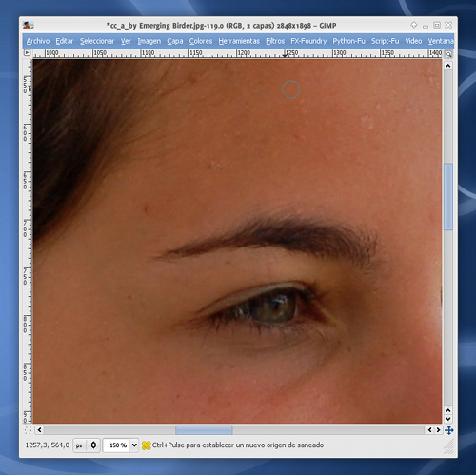Click the second left arrow on horizontal scrollbar
Image resolution: width=476 pixels, height=475 pixels.
pyautogui.click(x=429, y=430)
